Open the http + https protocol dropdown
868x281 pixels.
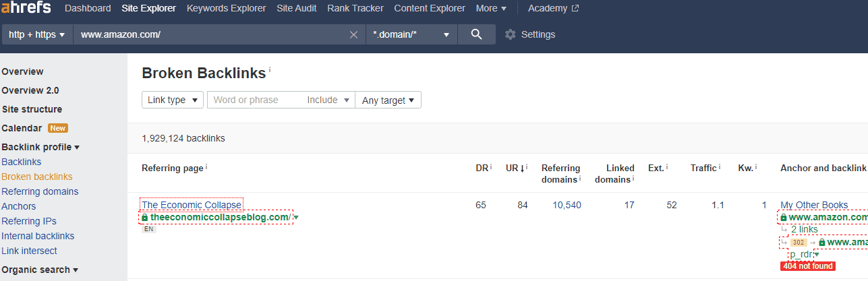pyautogui.click(x=37, y=34)
